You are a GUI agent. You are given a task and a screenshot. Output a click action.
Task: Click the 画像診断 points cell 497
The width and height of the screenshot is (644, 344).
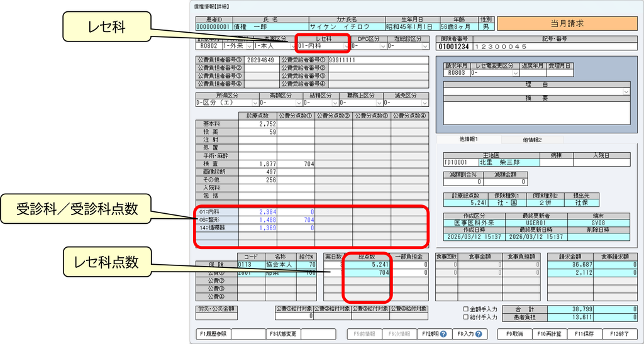[x=257, y=172]
